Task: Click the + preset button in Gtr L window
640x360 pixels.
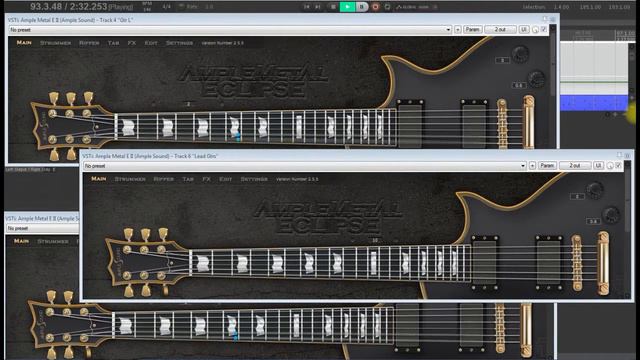Action: (458, 30)
